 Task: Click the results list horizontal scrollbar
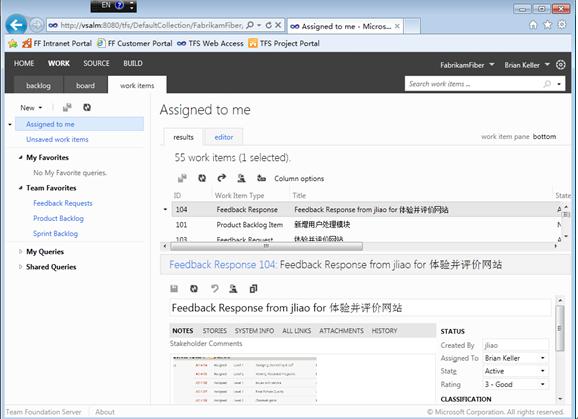pos(266,246)
